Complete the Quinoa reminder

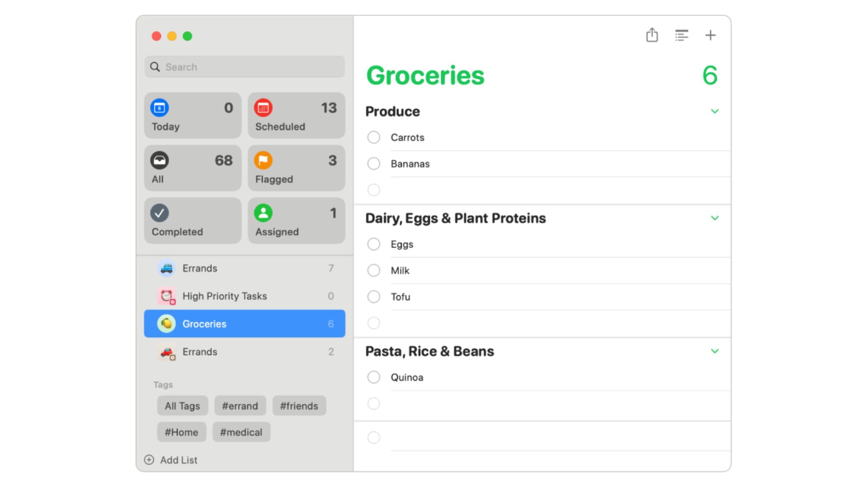click(374, 377)
